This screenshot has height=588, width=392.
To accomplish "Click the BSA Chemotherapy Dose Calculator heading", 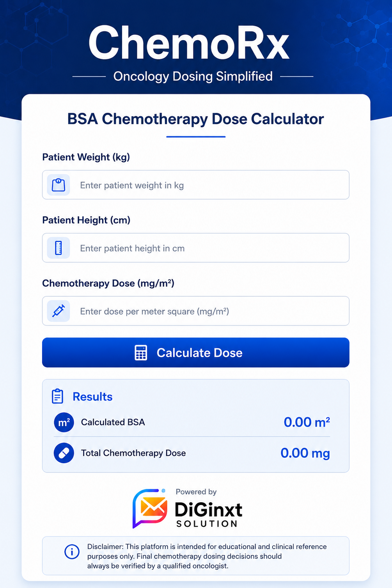I will 196,119.
